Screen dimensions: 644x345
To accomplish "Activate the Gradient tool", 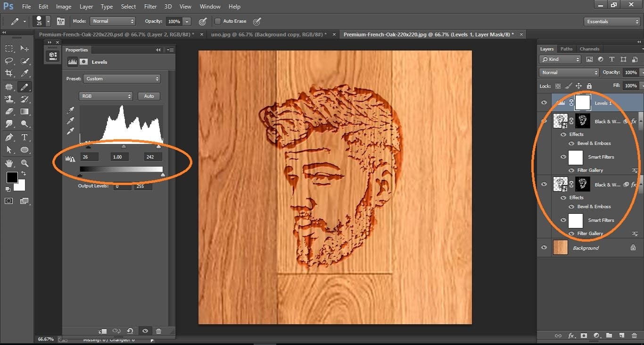I will coord(25,111).
